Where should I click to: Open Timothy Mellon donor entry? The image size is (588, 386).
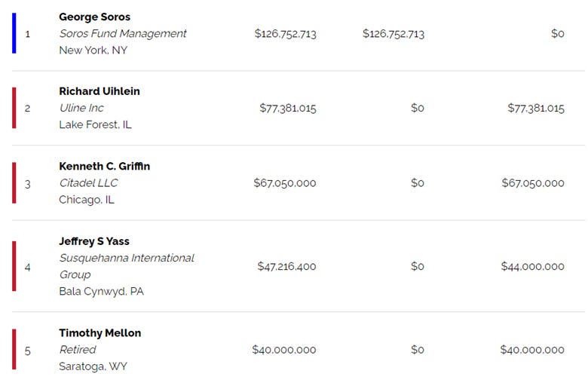coord(100,332)
